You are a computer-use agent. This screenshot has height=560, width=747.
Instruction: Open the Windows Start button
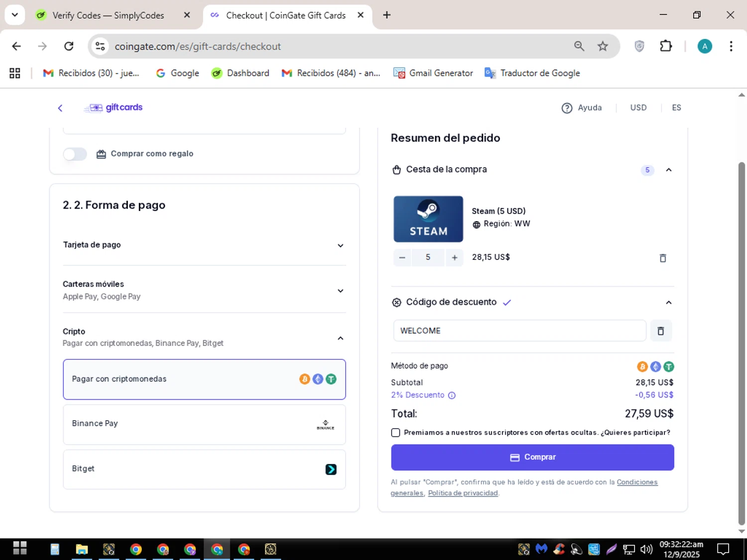click(20, 549)
